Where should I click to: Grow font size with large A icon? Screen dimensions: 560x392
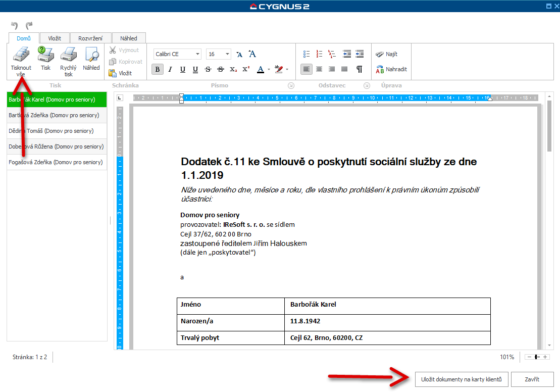click(x=252, y=54)
